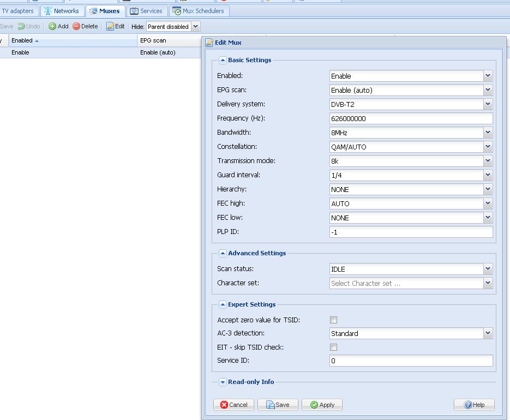Switch to the Services tab
The image size is (510, 420).
click(146, 11)
